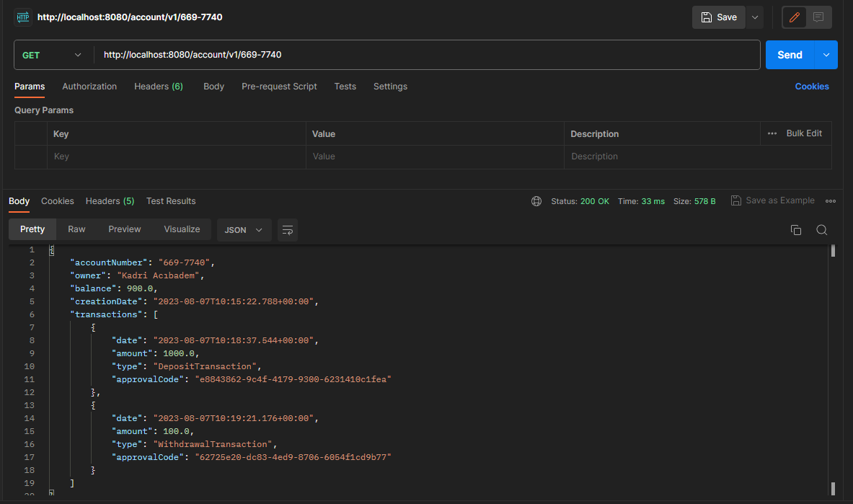Open the response Headers (5) tab
Screen dimensions: 853x504
pyautogui.click(x=110, y=201)
